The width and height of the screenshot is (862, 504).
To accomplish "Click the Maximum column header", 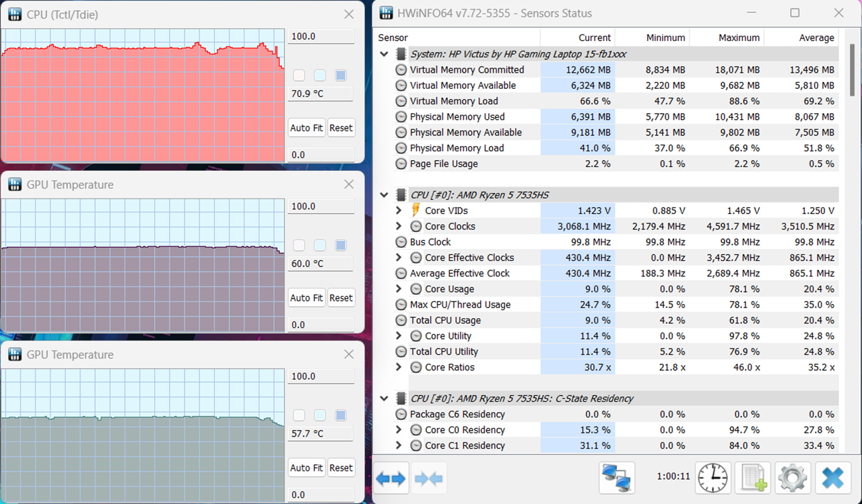I will (727, 38).
